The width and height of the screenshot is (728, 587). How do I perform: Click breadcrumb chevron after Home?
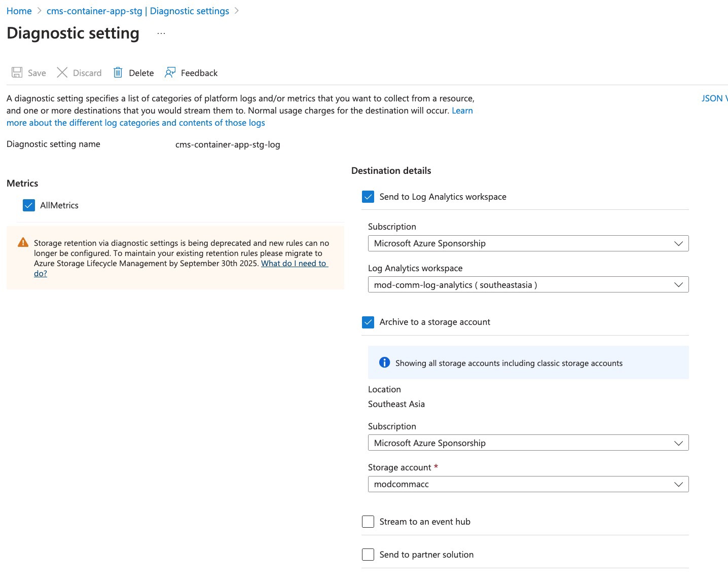tap(39, 11)
